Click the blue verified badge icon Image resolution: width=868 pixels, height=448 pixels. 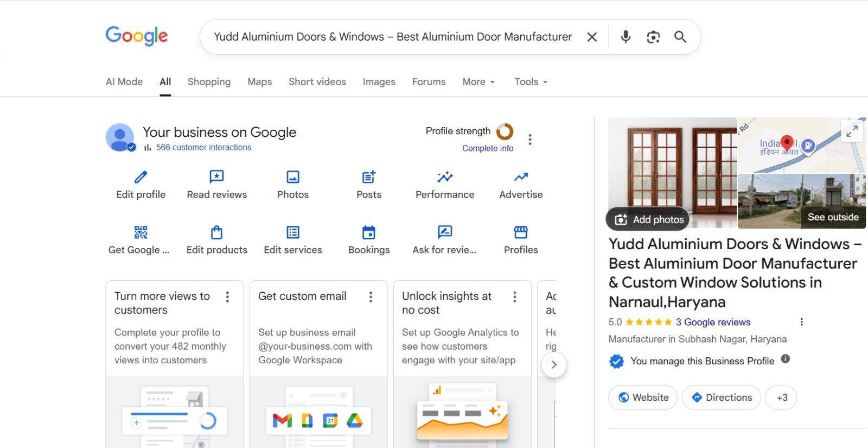[x=616, y=361]
